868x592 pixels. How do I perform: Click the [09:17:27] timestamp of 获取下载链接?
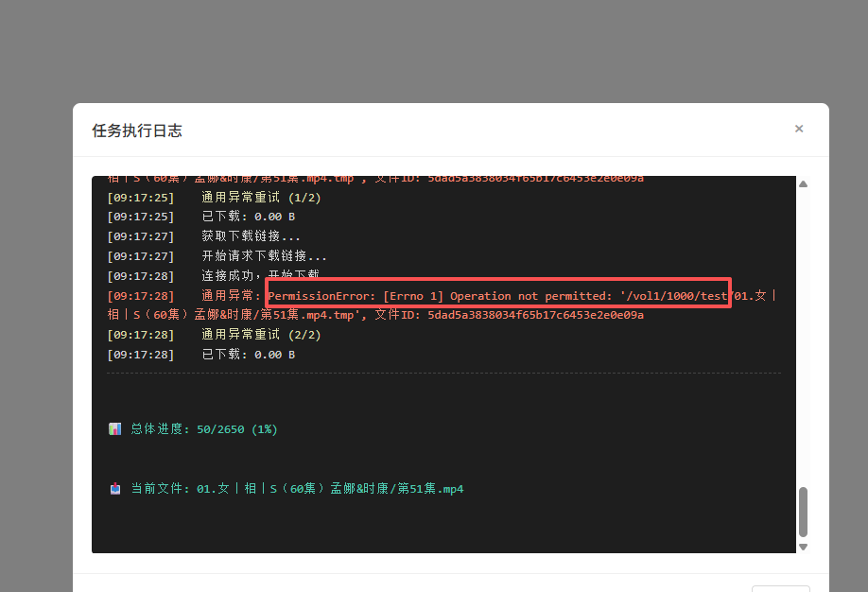[x=141, y=236]
